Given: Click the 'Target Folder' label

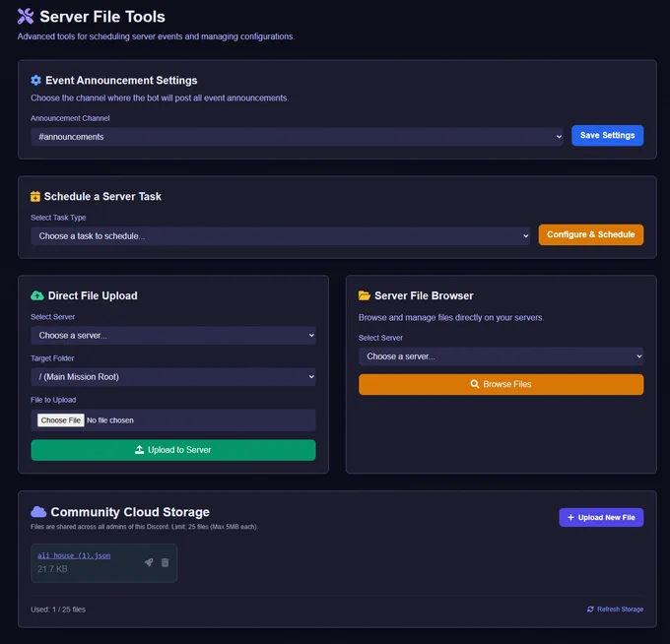Looking at the screenshot, I should 52,358.
